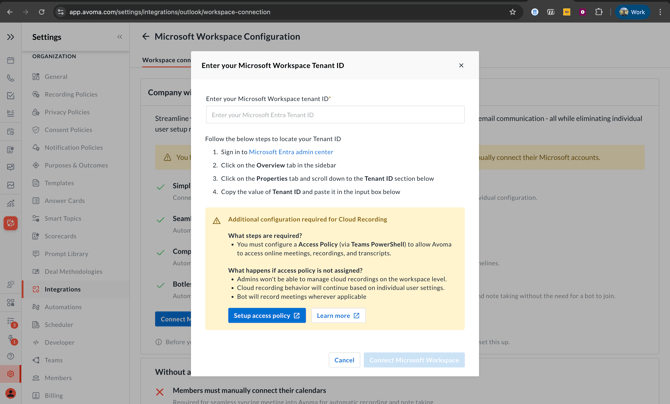The height and width of the screenshot is (404, 670).
Task: Open Answer Cards settings
Action: (65, 201)
